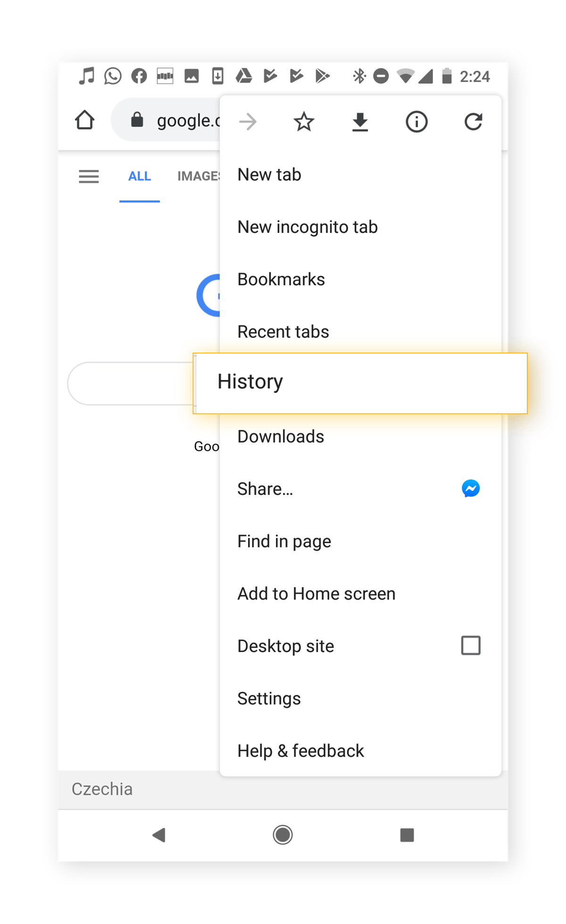Tap the WhatsApp notification icon in status bar
The height and width of the screenshot is (924, 566).
coord(113,76)
